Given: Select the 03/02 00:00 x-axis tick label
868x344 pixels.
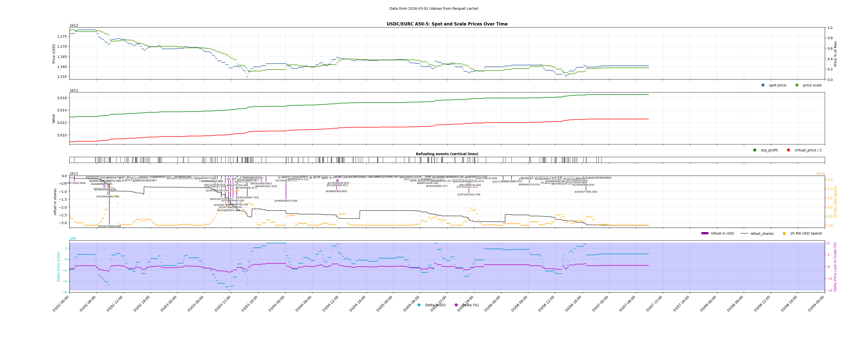Looking at the screenshot, I should point(61,304).
